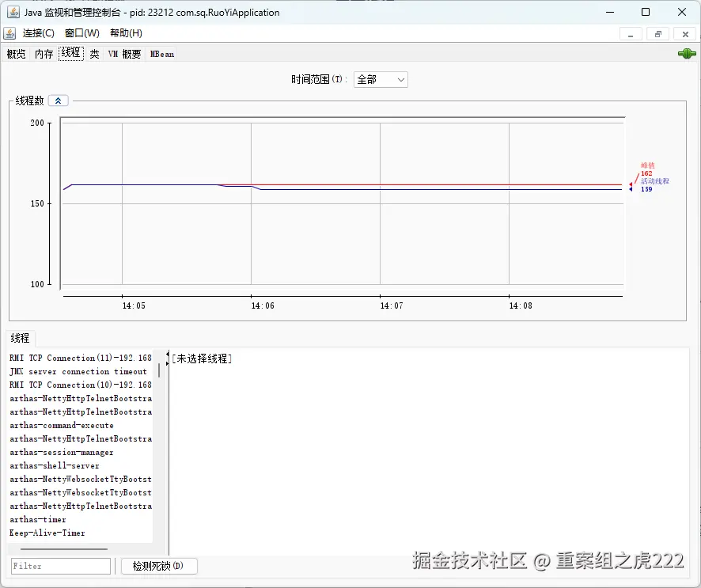Switch to the 内存 tab

click(44, 54)
